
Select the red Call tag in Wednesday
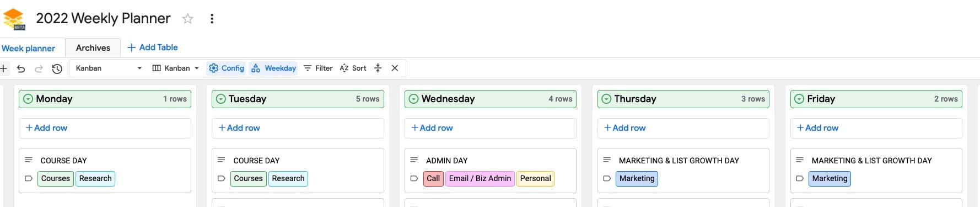coord(433,179)
